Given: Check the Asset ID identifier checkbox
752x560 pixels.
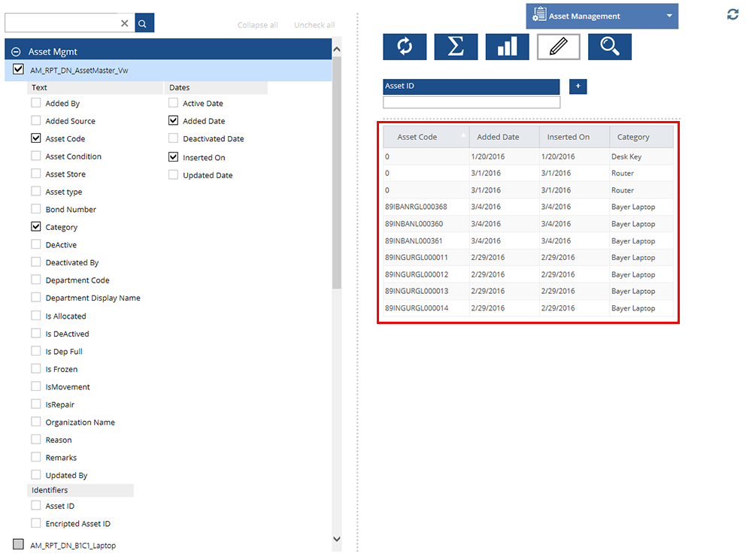Looking at the screenshot, I should (x=36, y=506).
